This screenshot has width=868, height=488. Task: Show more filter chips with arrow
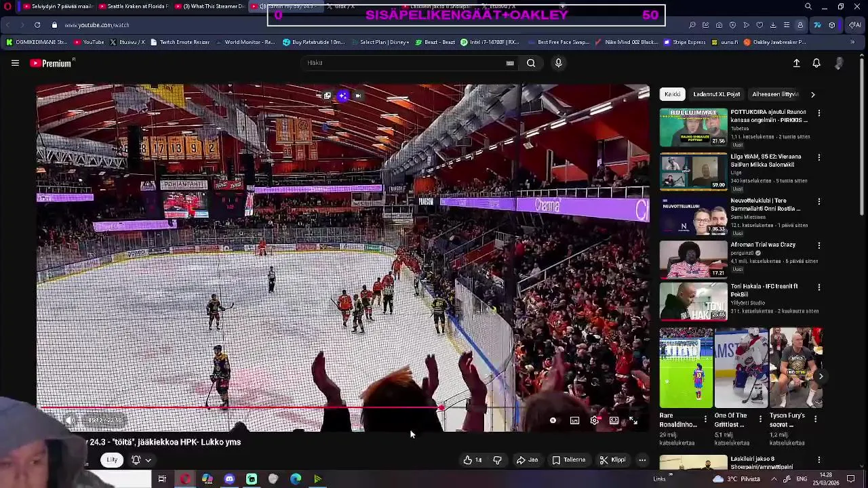point(813,94)
